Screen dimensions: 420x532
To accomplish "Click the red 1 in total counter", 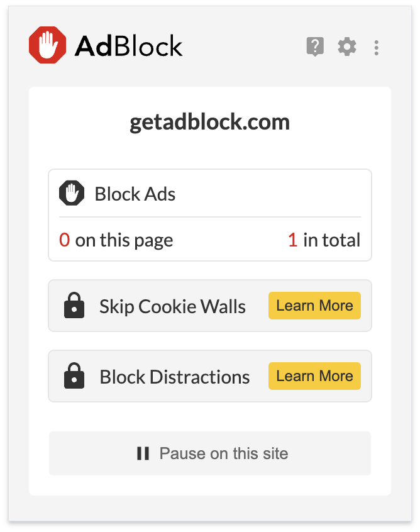I will (x=292, y=240).
